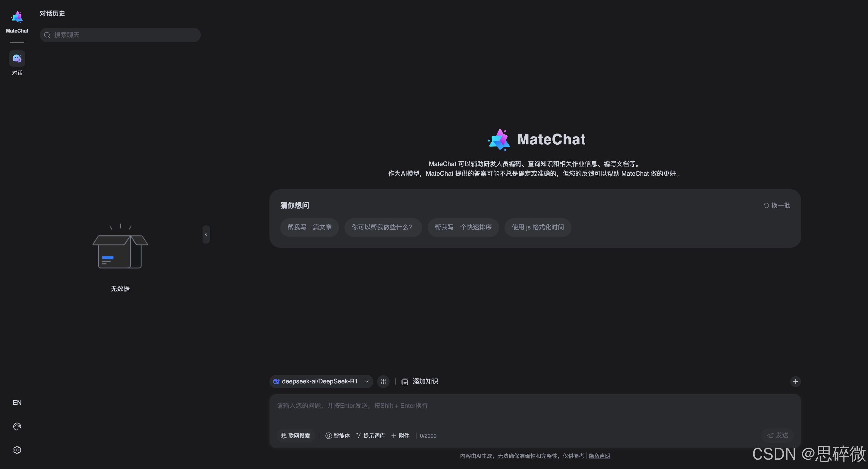Choose suggestion 使用 js 格式化时间
Viewport: 868px width, 469px height.
pyautogui.click(x=537, y=228)
